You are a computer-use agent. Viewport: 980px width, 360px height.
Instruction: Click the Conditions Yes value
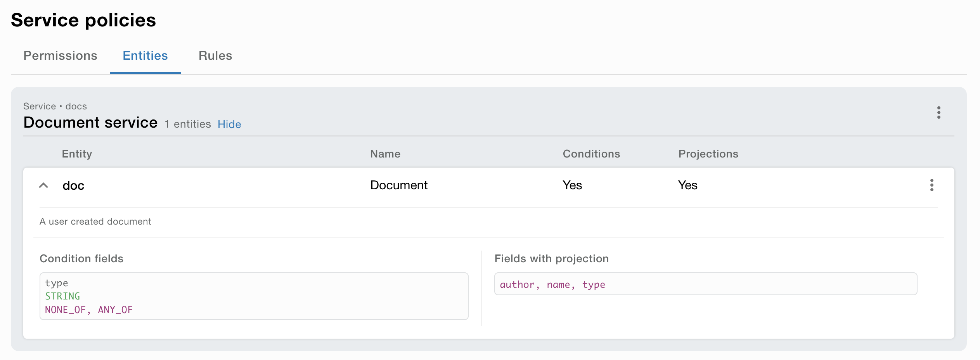click(x=572, y=185)
